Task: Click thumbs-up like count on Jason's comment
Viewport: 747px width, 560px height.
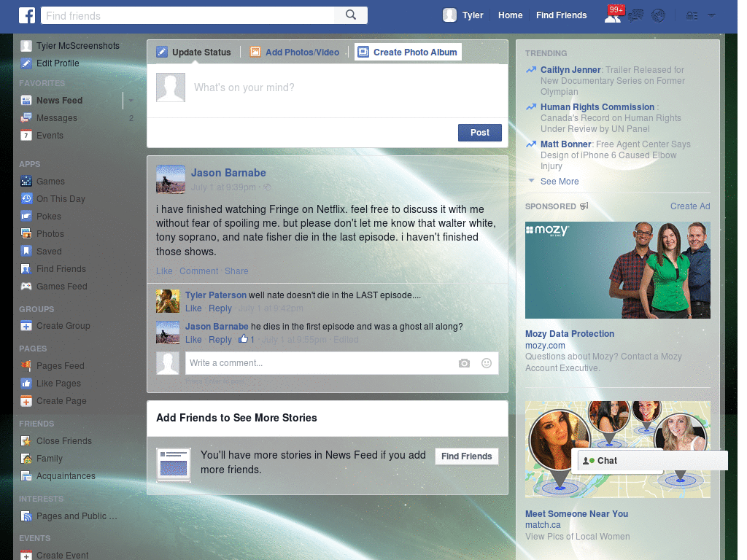Action: point(247,339)
